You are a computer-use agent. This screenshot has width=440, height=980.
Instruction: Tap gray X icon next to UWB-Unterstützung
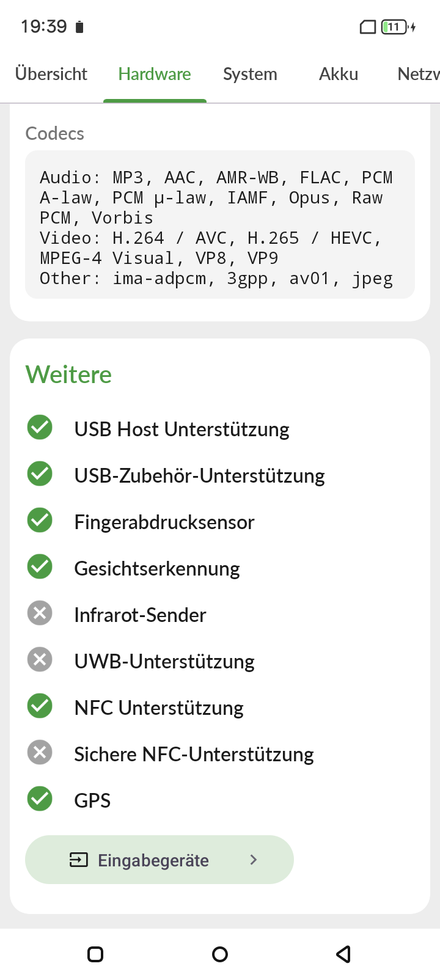[x=40, y=660]
